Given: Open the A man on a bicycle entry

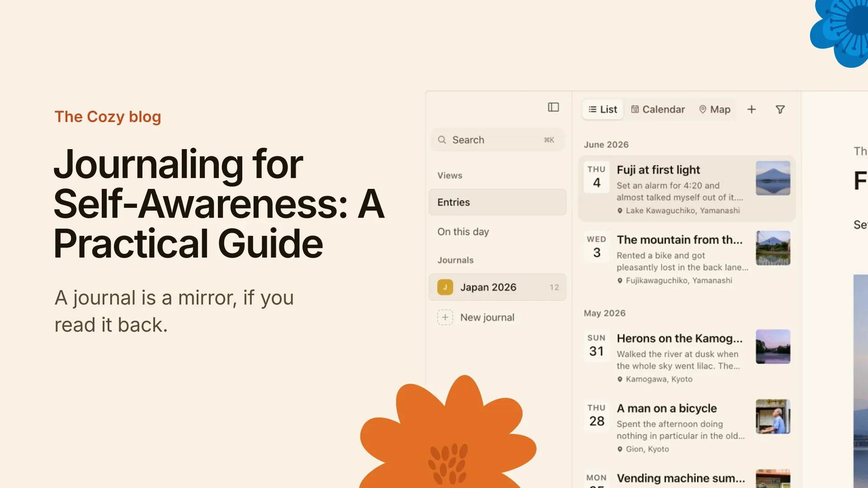Looking at the screenshot, I should click(x=687, y=427).
